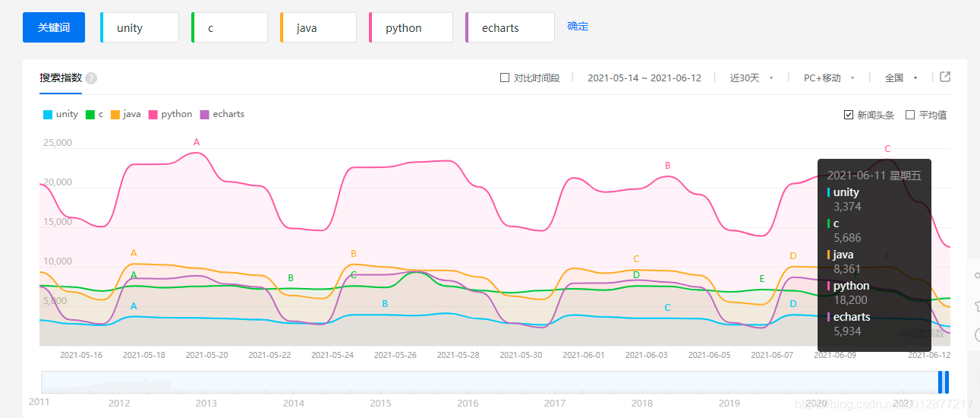This screenshot has width=980, height=418.
Task: Click the help question mark beside 搜索指数
Action: pyautogui.click(x=91, y=78)
